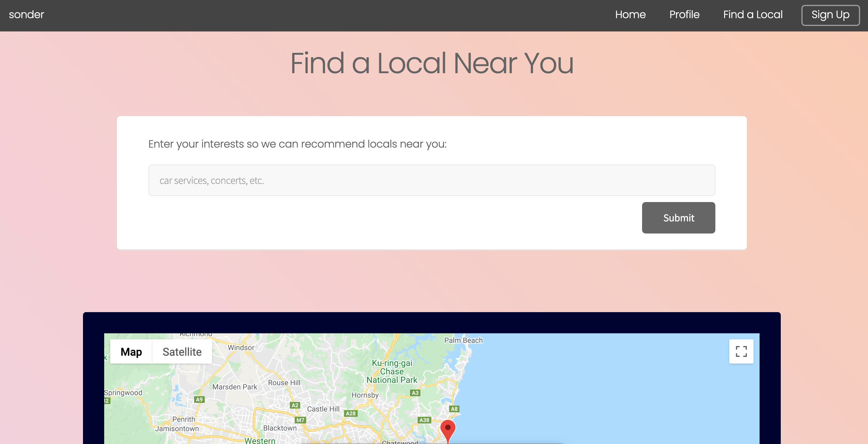The image size is (868, 444).
Task: Focus the interests text input field
Action: (431, 181)
